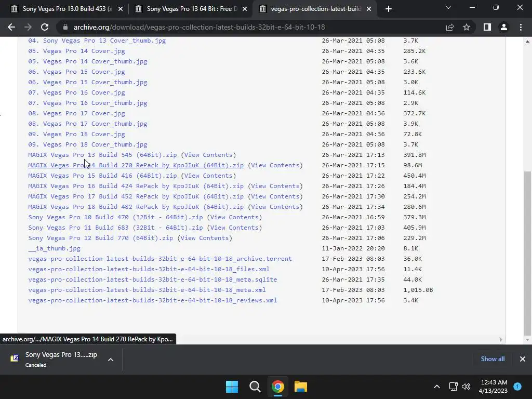Screen dimensions: 532x399
Task: Open File Explorer from the taskbar
Action: (301, 387)
